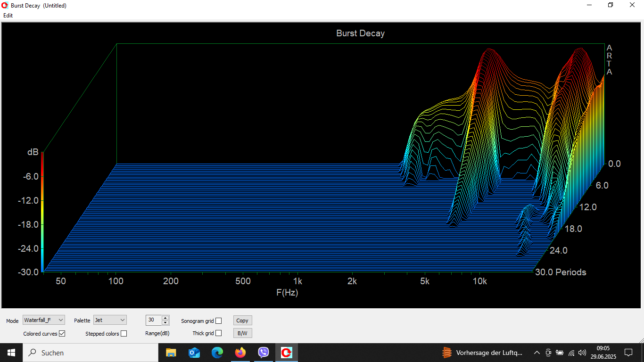The height and width of the screenshot is (362, 644).
Task: Click the -6.0 dB axis label
Action: point(31,176)
